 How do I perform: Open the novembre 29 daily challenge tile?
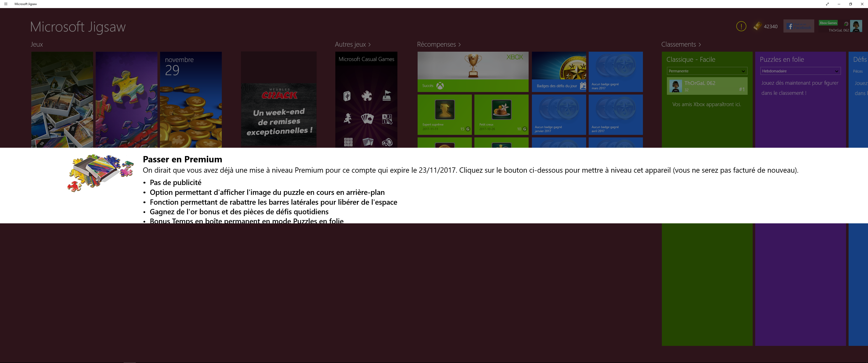191,100
